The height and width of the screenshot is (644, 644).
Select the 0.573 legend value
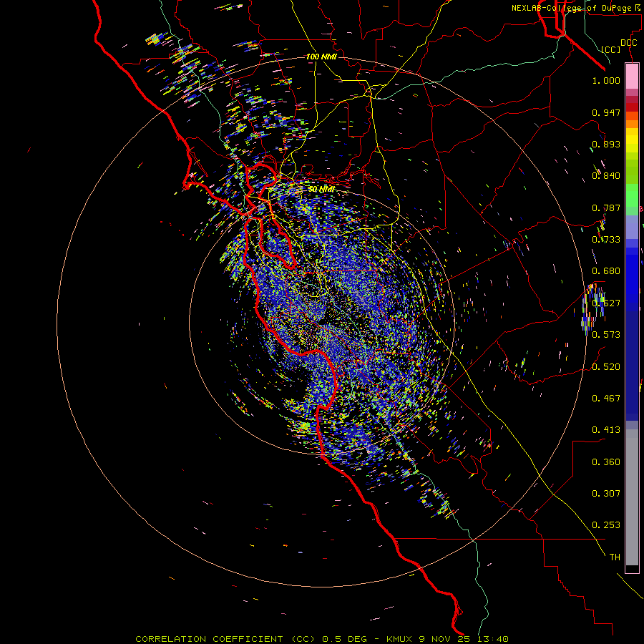(606, 335)
